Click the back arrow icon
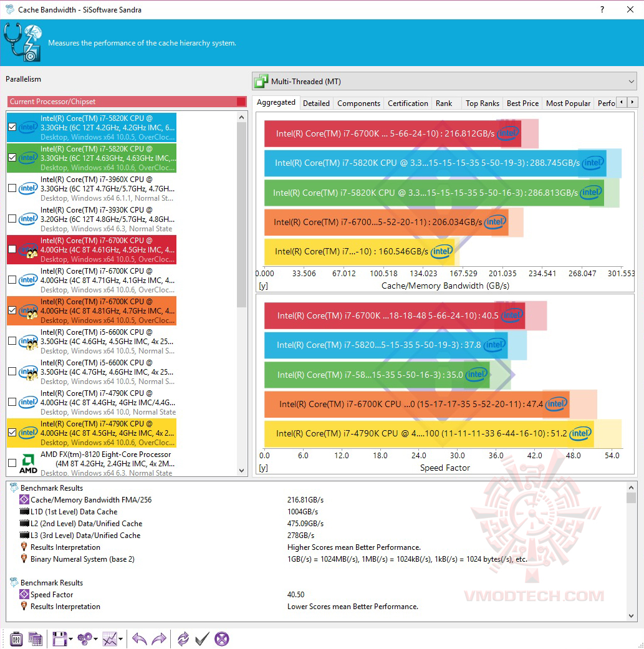Viewport: 644px width, 649px height. click(x=140, y=638)
